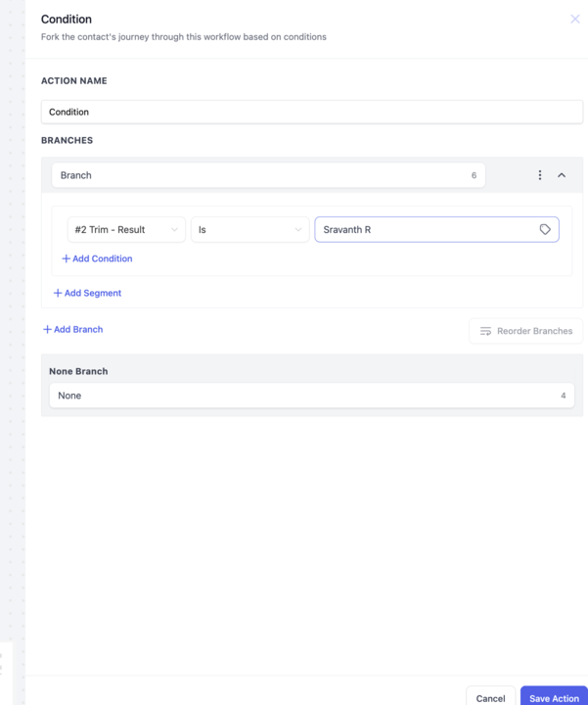Collapse the Branch section with the chevron

pos(562,175)
